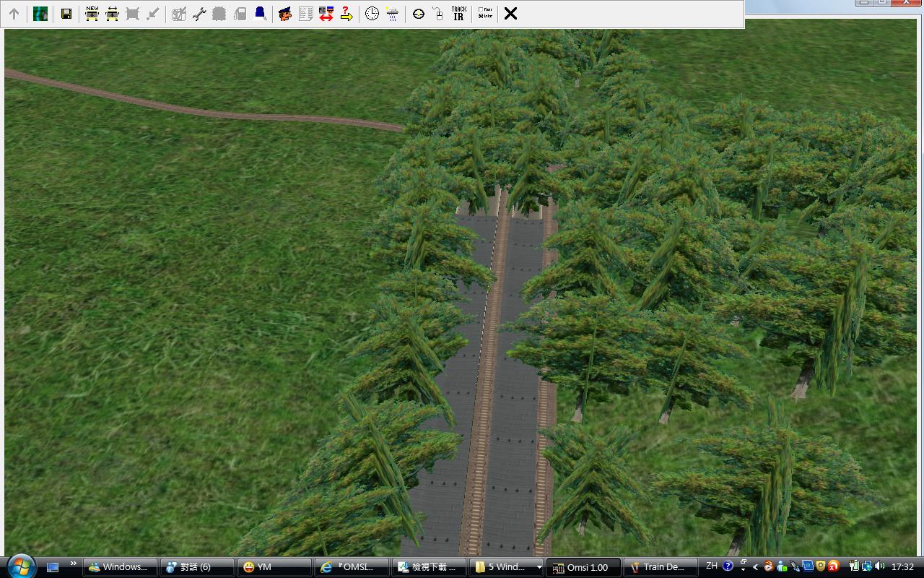This screenshot has width=924, height=578.
Task: Switch to the 對話 (6) taskbar button
Action: tap(197, 567)
